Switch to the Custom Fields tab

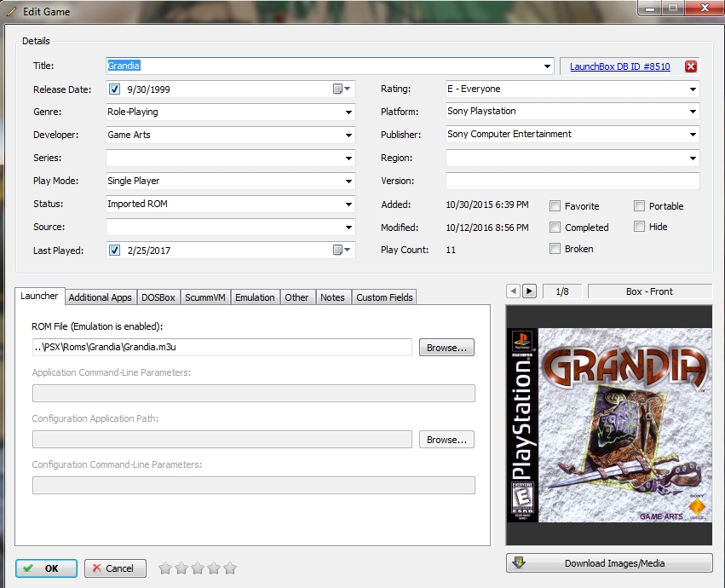coord(384,297)
